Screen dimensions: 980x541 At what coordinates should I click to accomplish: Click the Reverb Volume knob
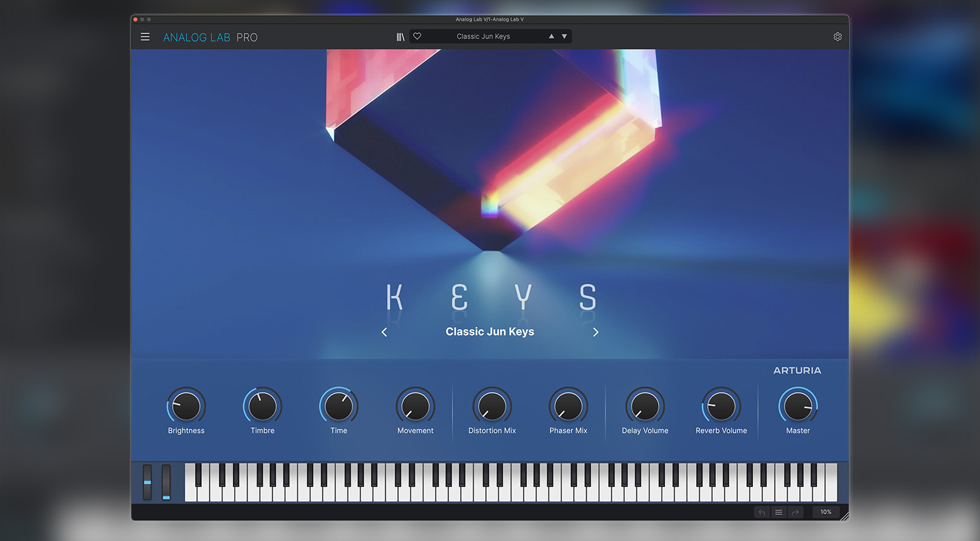point(721,406)
